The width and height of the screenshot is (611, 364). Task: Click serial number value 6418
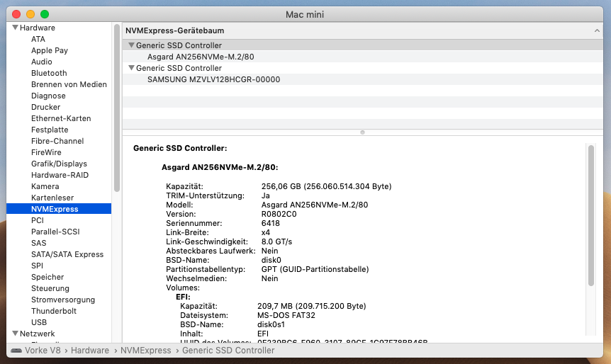[271, 223]
